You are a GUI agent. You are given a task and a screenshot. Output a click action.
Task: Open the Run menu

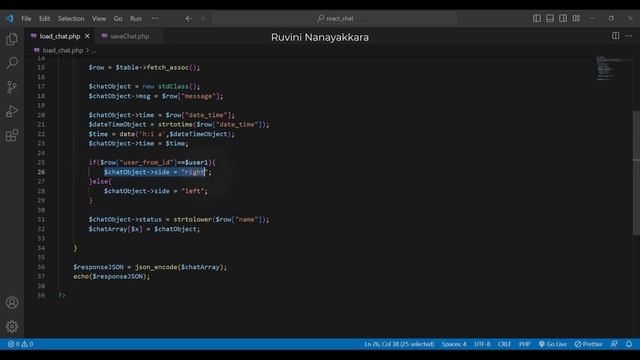[136, 19]
